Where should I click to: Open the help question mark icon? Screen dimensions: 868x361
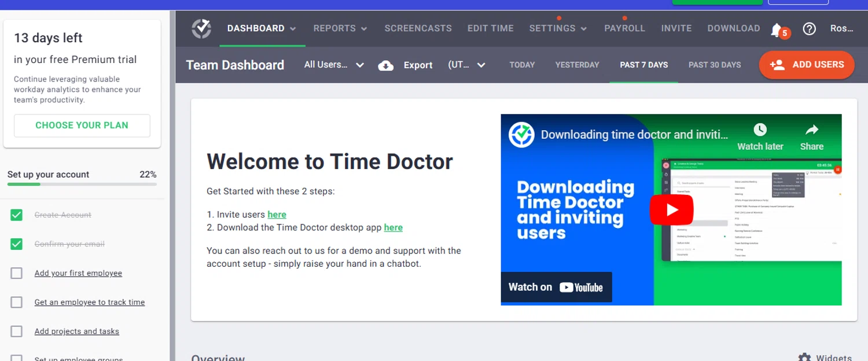[809, 28]
